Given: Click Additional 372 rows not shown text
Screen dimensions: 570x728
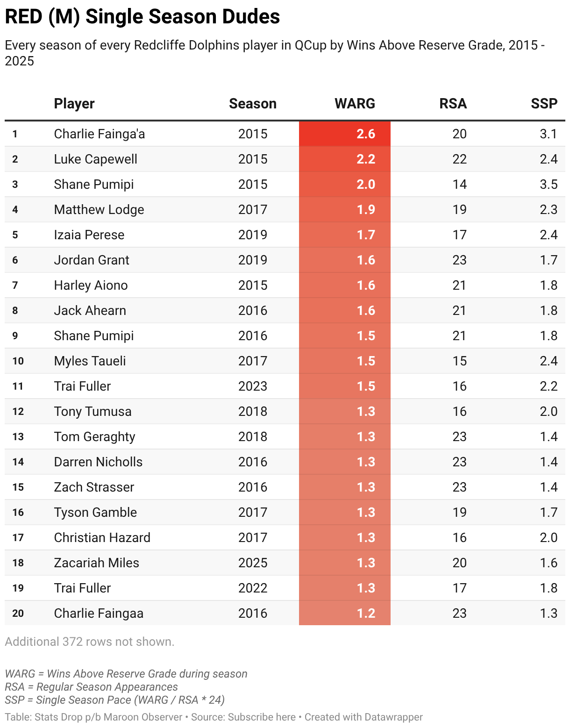Looking at the screenshot, I should tap(90, 642).
